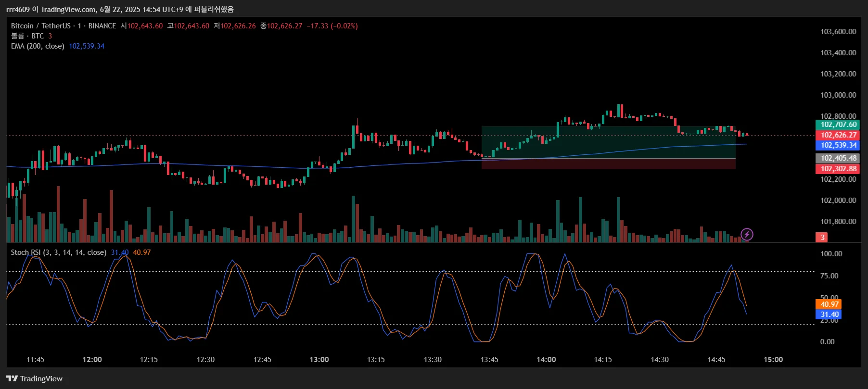
Task: Click the 15:00 label on time axis
Action: (773, 360)
